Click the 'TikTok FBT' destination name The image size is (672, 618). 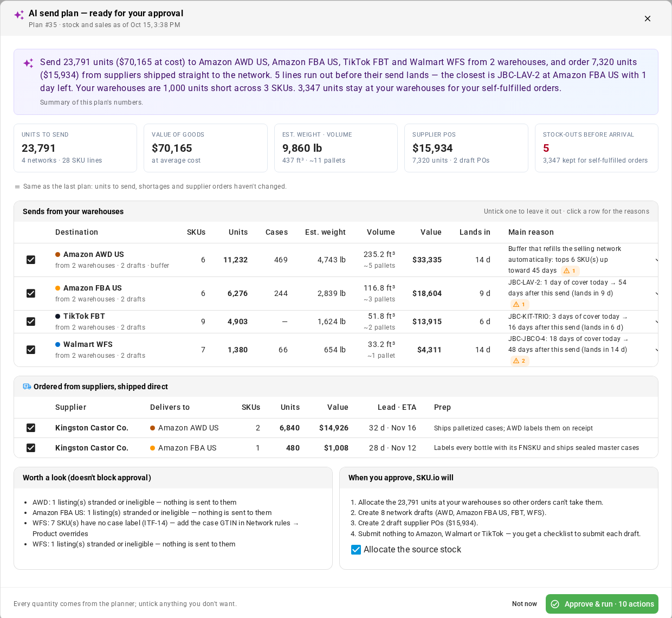click(84, 316)
